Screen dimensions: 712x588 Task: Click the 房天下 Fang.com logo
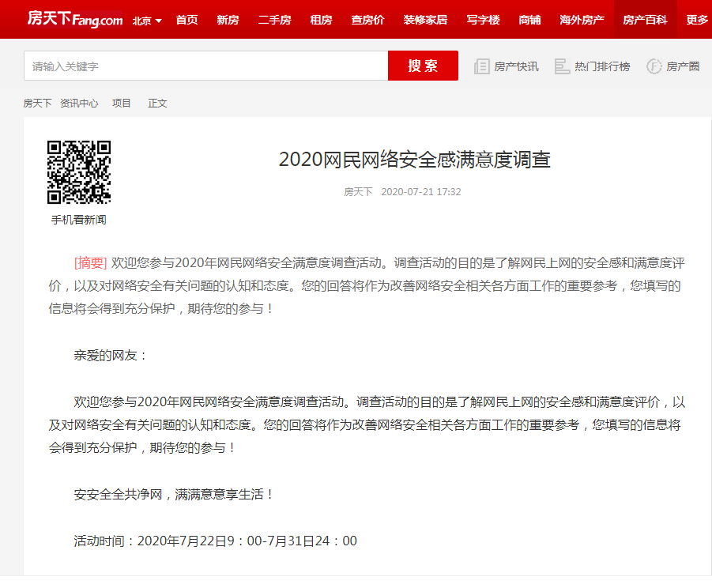[75, 19]
